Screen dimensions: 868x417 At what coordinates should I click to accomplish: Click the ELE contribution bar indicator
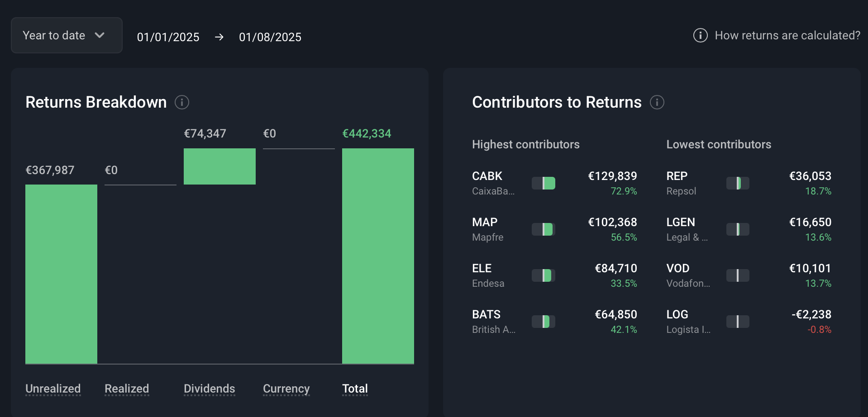[544, 275]
